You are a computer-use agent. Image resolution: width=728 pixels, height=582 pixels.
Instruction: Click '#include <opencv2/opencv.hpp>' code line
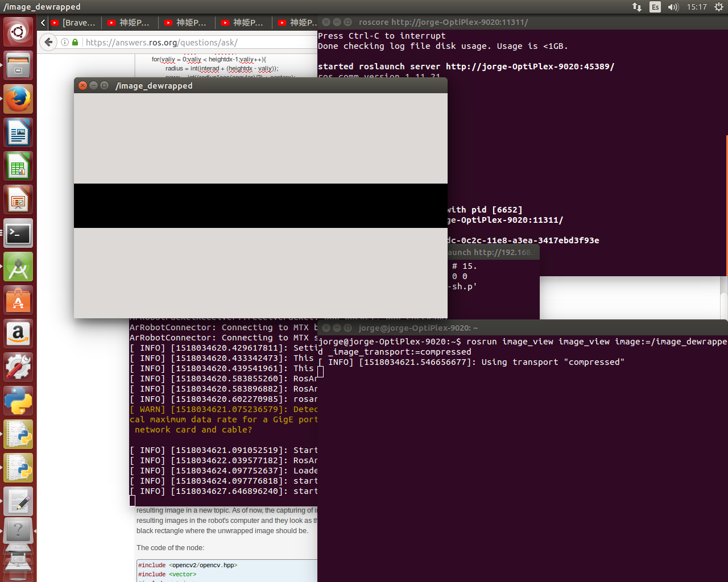[x=188, y=565]
